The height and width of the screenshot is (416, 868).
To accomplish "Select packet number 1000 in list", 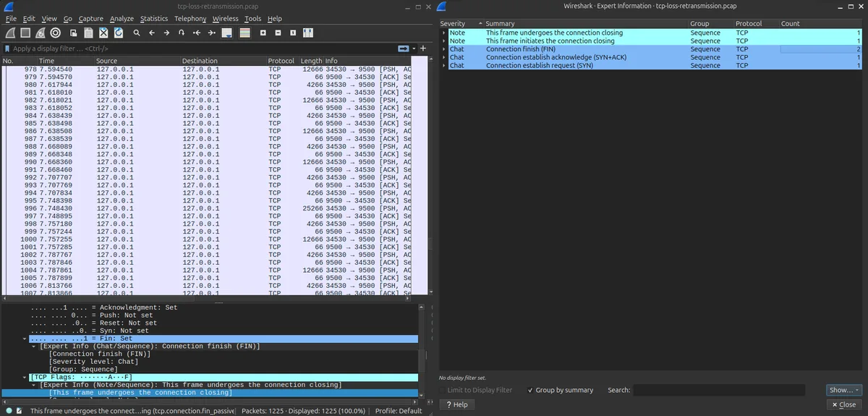I will click(207, 239).
